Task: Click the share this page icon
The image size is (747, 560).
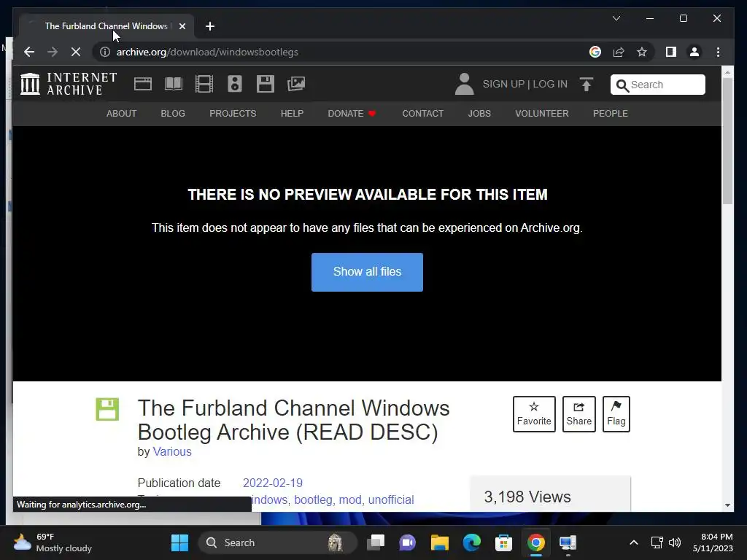Action: (619, 52)
